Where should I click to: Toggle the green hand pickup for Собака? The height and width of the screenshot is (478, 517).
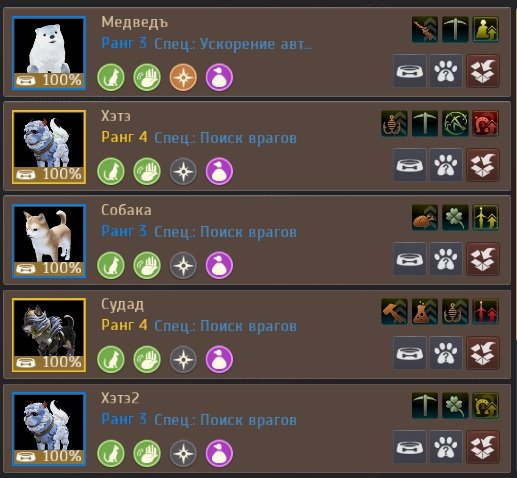pos(147,265)
